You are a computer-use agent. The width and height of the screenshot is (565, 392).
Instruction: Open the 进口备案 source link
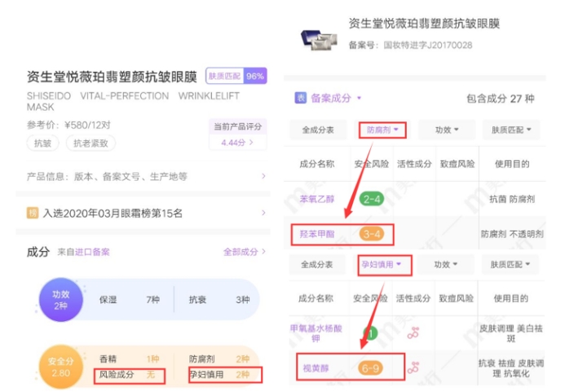(x=92, y=252)
